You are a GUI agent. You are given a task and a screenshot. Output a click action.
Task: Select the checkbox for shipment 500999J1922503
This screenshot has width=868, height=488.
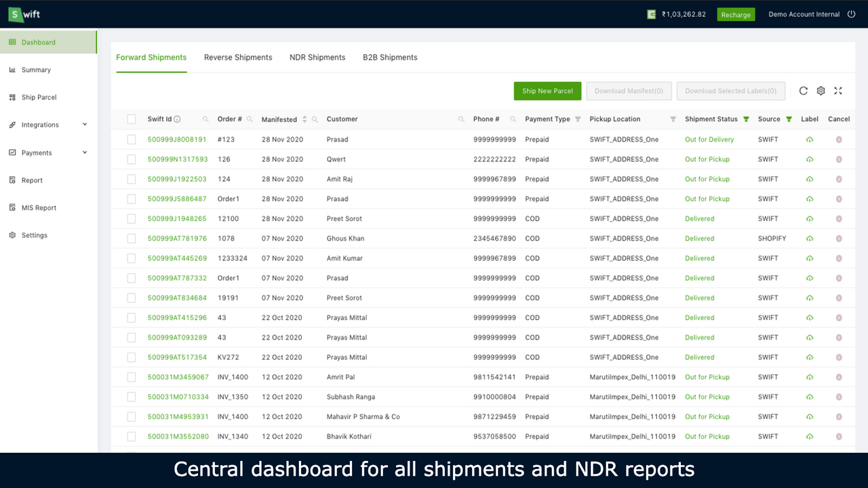[x=131, y=179]
